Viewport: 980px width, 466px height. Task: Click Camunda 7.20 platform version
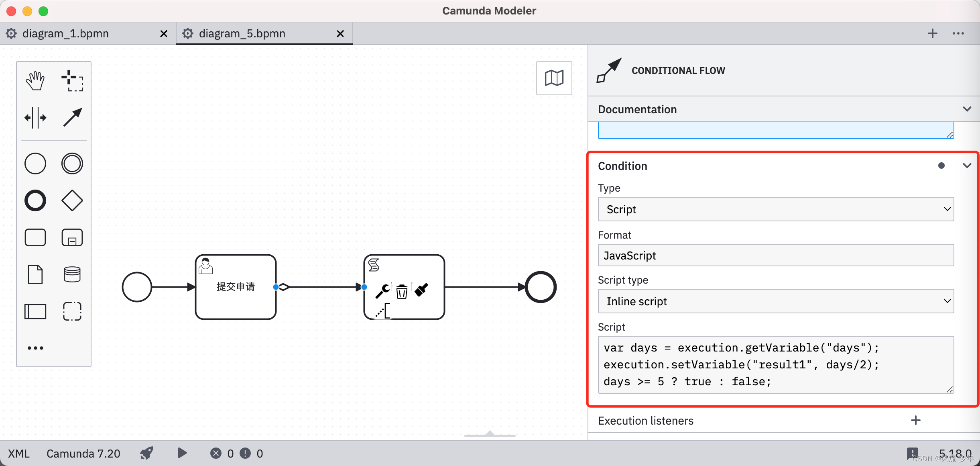click(x=83, y=454)
